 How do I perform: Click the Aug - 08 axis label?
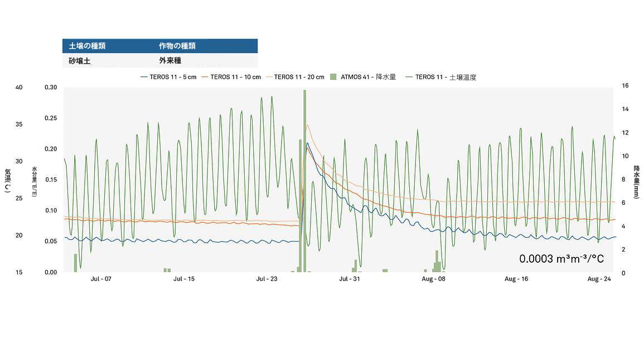click(x=433, y=278)
